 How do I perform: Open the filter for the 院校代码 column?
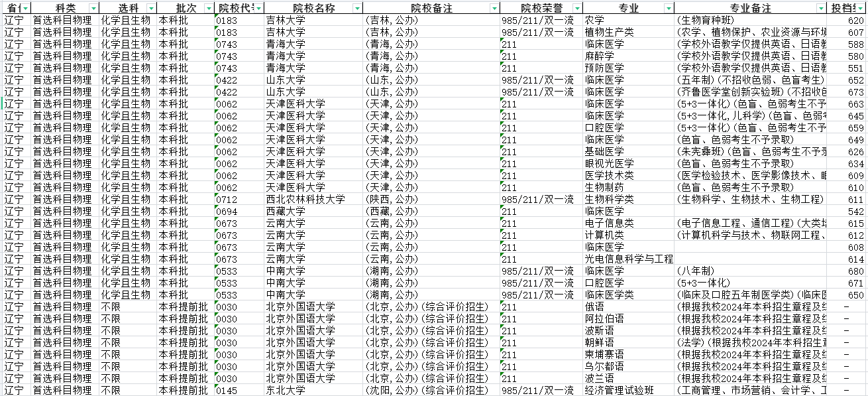coord(258,8)
